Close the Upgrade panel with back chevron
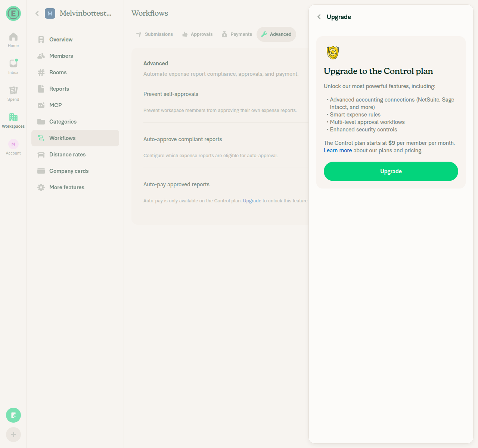 [x=319, y=17]
